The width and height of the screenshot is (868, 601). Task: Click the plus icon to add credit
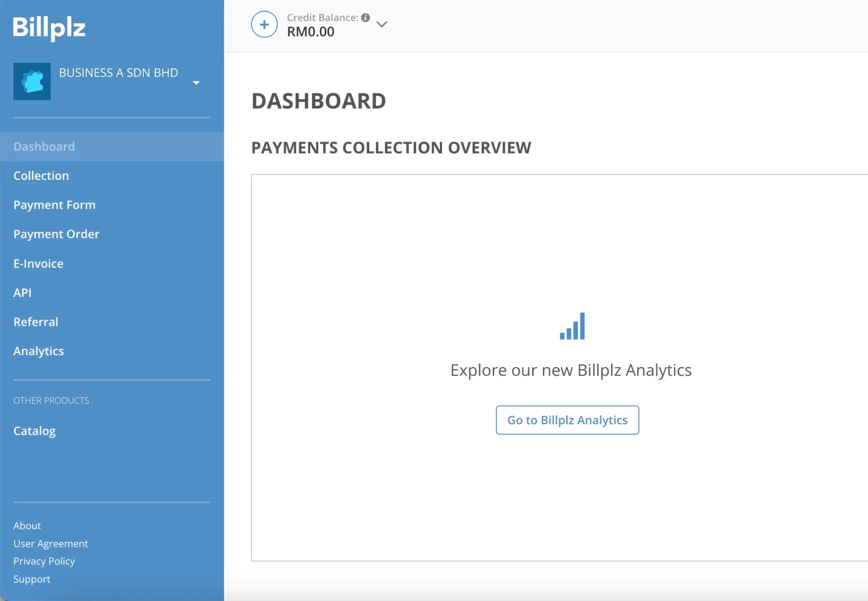click(x=264, y=24)
